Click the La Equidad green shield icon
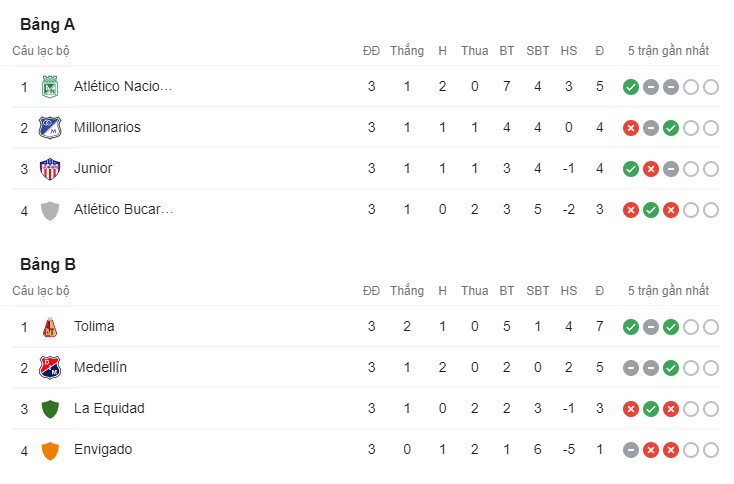734x484 pixels. (x=49, y=409)
